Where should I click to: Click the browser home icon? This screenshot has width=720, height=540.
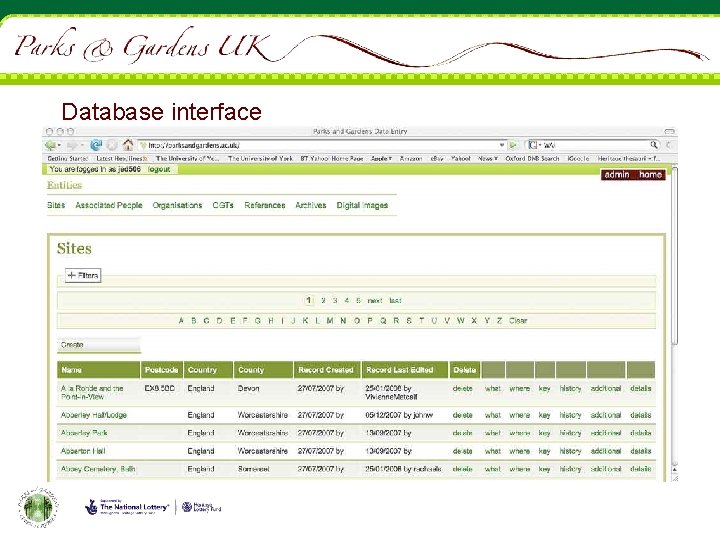pos(128,145)
